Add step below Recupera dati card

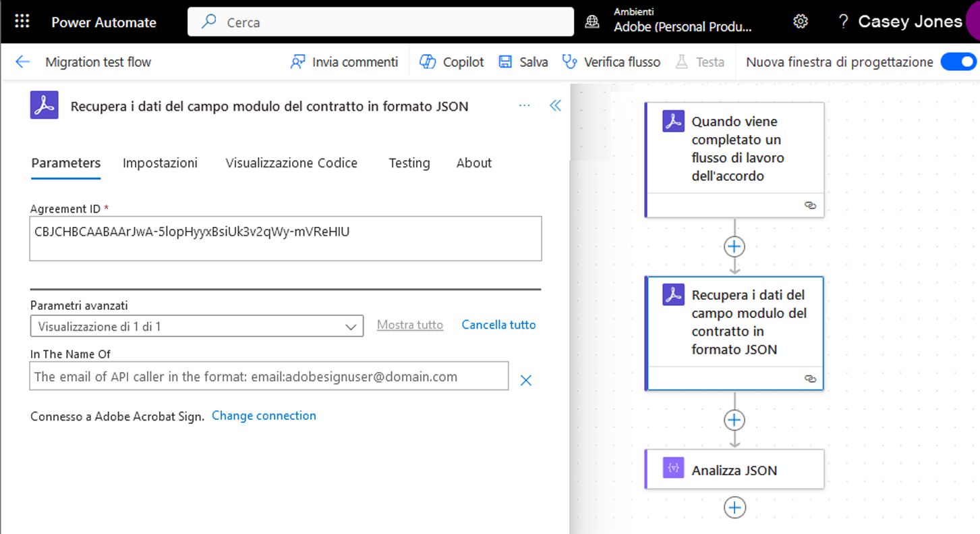point(734,420)
